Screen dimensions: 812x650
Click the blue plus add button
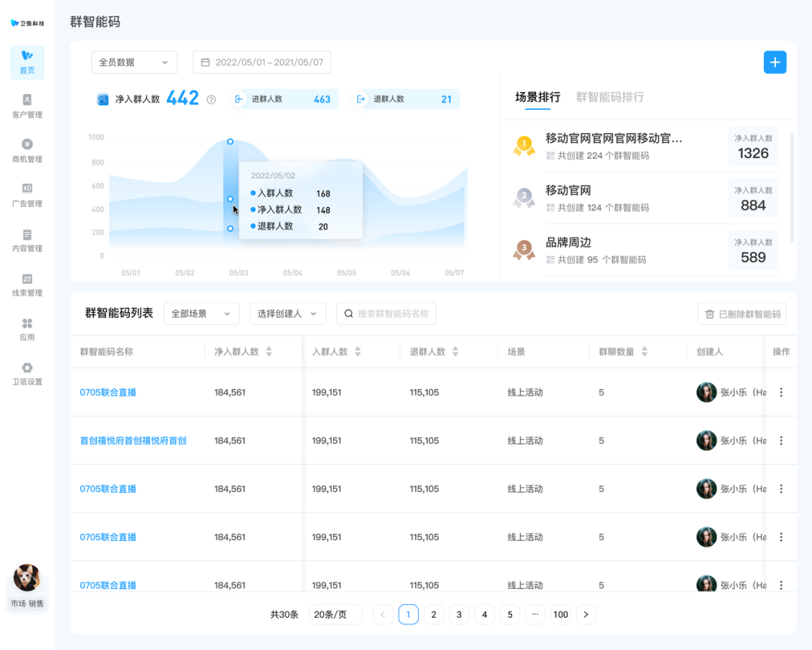click(x=774, y=62)
